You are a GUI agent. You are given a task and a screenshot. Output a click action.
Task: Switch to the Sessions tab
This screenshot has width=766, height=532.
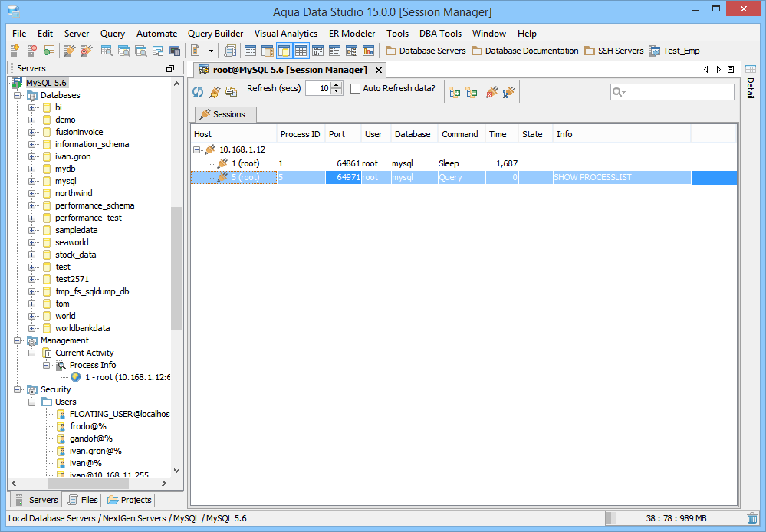[x=225, y=114]
